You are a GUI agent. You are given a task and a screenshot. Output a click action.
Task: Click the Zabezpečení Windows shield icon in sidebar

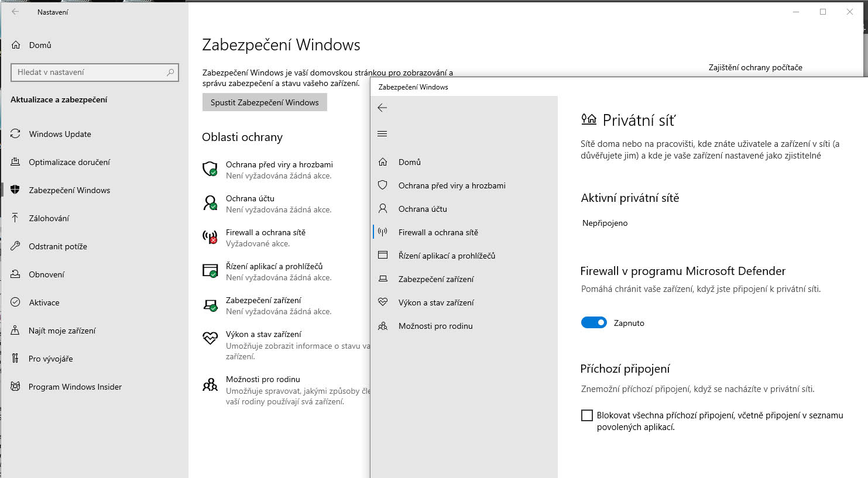pyautogui.click(x=16, y=190)
